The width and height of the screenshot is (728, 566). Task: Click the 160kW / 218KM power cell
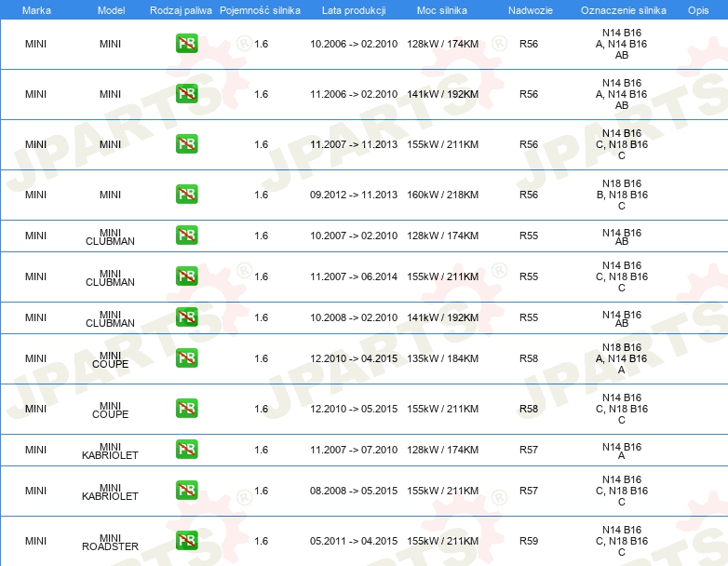point(442,195)
